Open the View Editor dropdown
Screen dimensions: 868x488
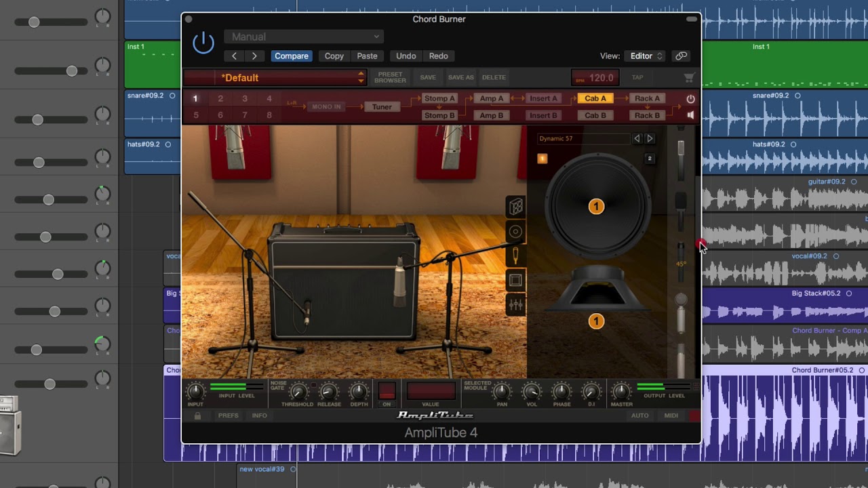pos(646,56)
